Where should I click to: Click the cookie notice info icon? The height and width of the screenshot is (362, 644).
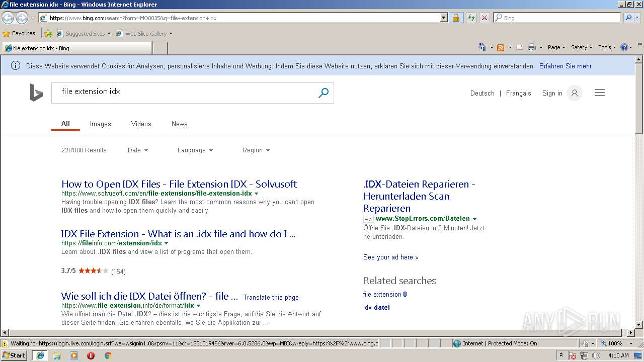pyautogui.click(x=16, y=66)
